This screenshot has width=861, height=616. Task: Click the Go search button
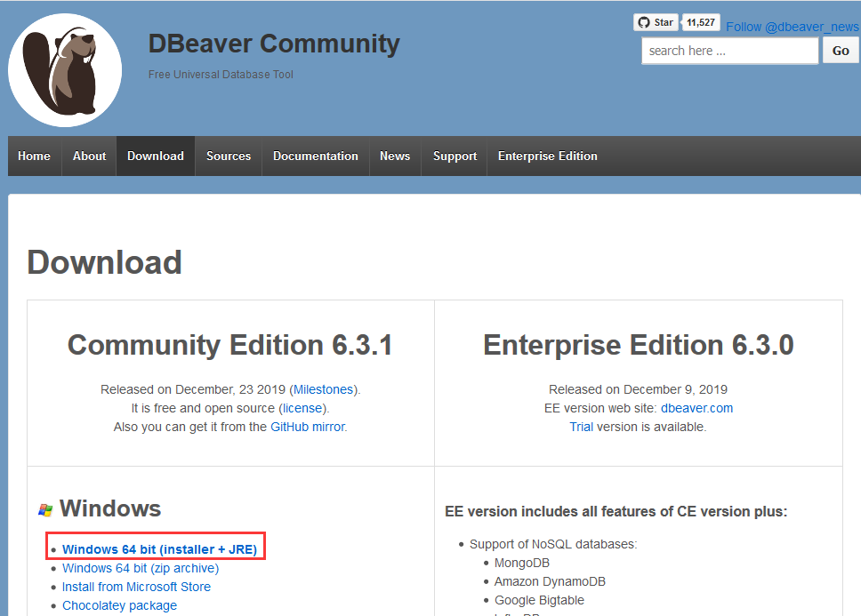(x=840, y=50)
